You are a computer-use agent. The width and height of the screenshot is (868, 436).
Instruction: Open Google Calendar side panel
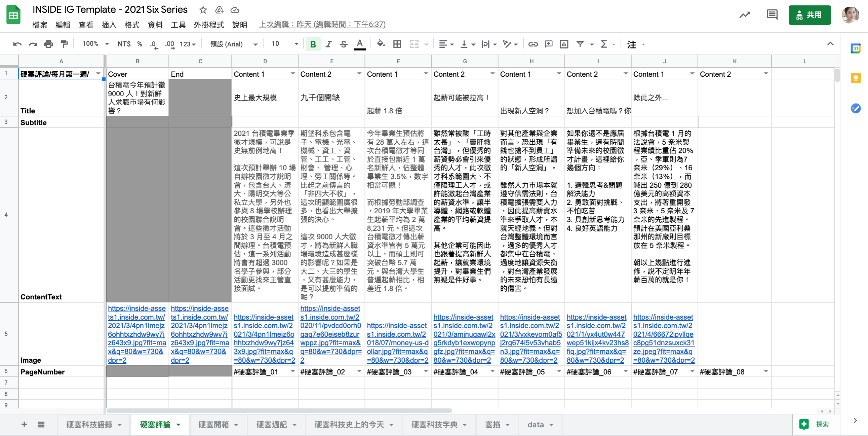click(856, 48)
